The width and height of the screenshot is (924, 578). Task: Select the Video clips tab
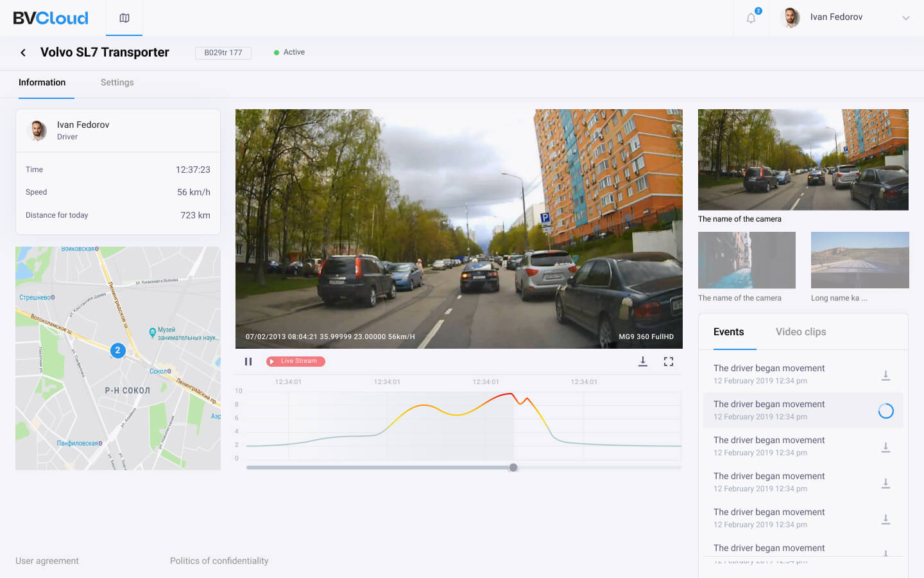(x=801, y=332)
